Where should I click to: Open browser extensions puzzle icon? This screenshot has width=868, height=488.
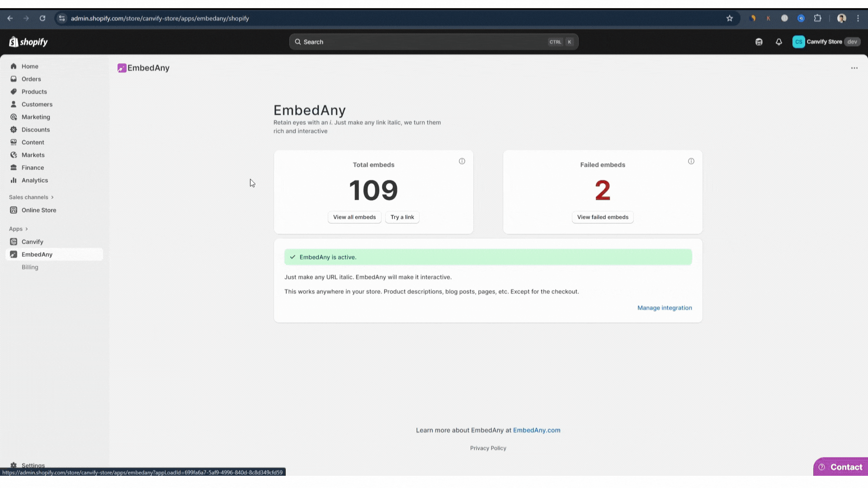click(x=817, y=19)
